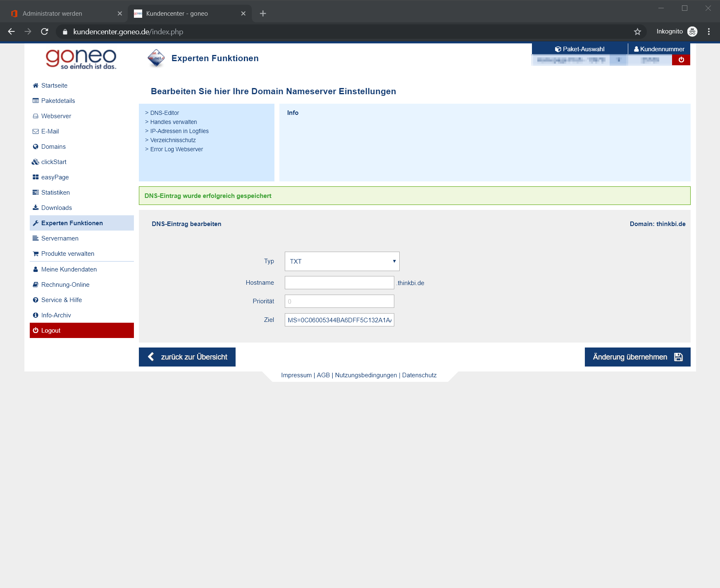
Task: Click the Ziel input field
Action: pyautogui.click(x=339, y=320)
